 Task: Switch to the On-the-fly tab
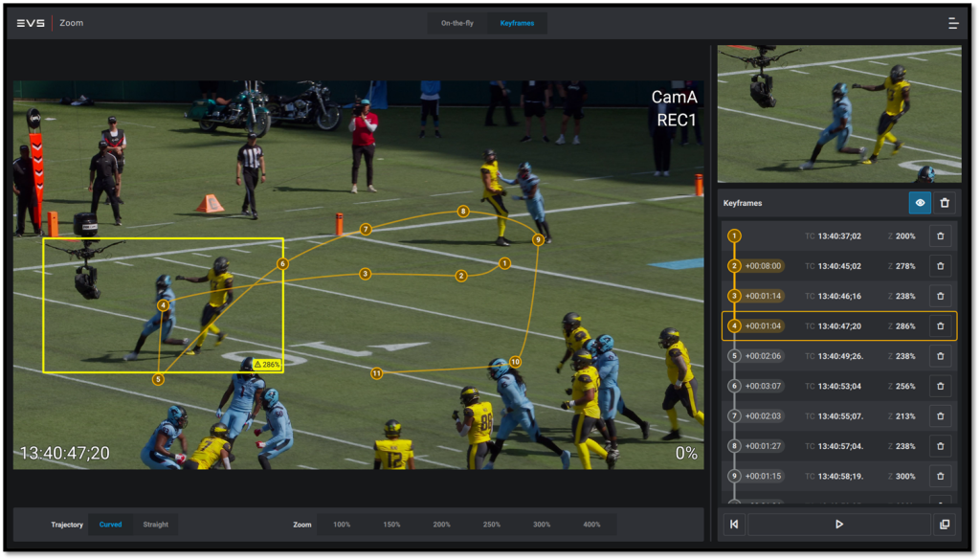point(457,23)
